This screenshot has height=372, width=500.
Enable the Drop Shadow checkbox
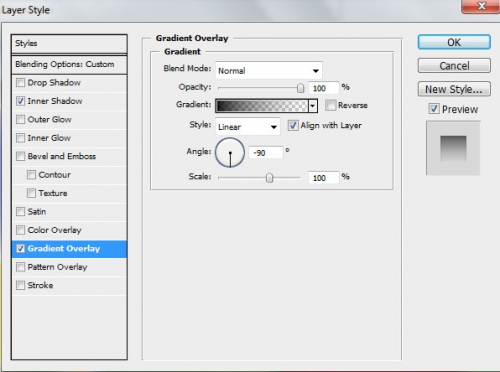21,82
